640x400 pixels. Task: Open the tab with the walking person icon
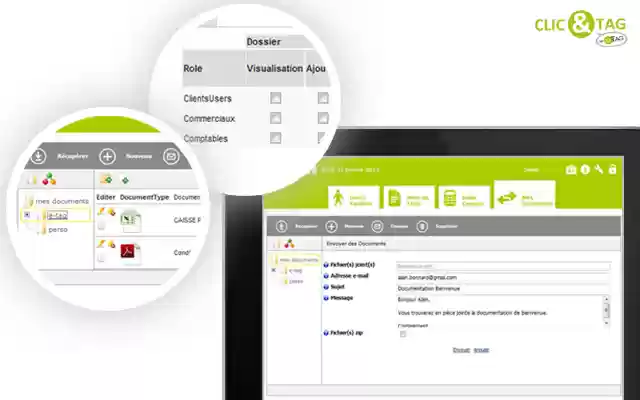[353, 198]
